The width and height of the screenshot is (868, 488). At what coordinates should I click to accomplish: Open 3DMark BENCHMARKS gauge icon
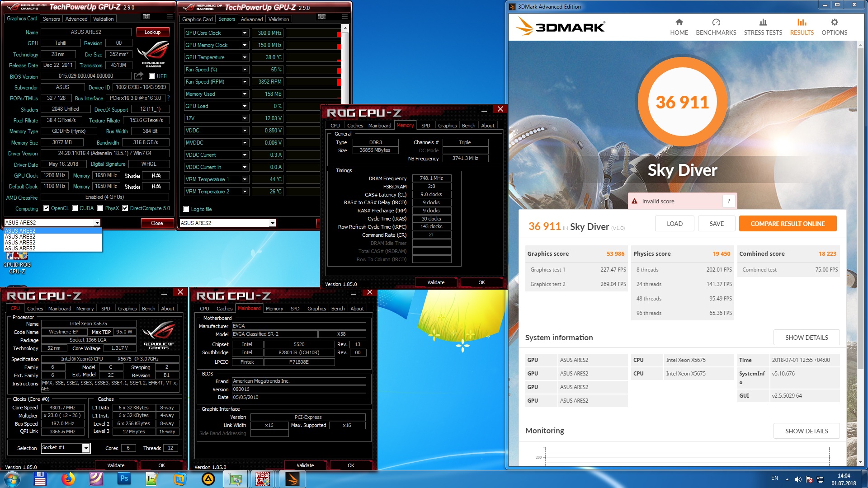716,22
